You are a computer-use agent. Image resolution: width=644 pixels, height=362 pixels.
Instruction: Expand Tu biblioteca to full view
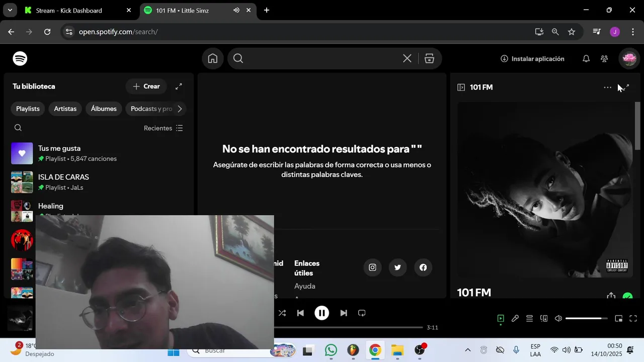point(179,86)
